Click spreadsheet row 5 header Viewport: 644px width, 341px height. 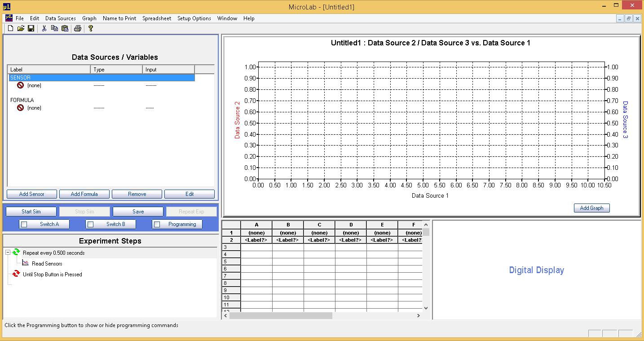pyautogui.click(x=231, y=261)
